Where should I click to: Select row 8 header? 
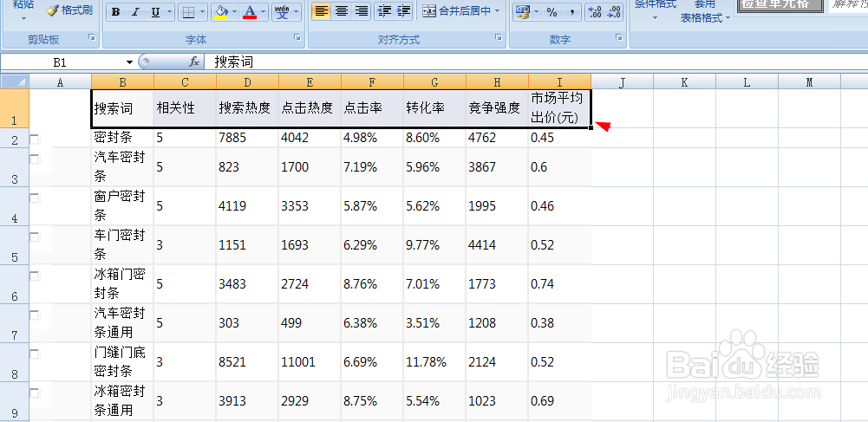tap(15, 361)
